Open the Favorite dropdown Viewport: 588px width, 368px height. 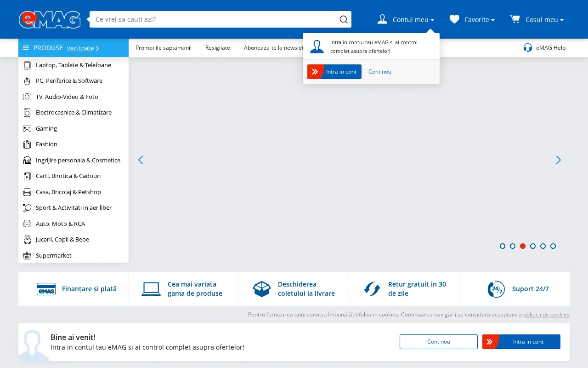[472, 19]
